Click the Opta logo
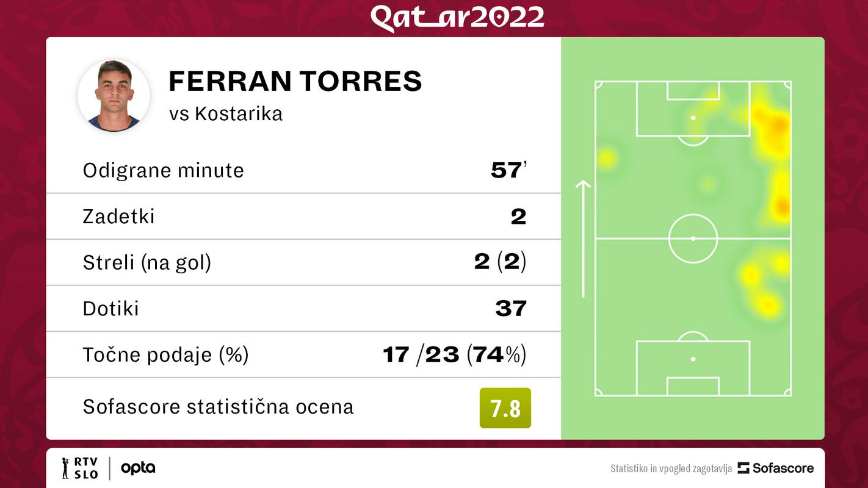Screen dimensions: 868x488 coord(138,468)
